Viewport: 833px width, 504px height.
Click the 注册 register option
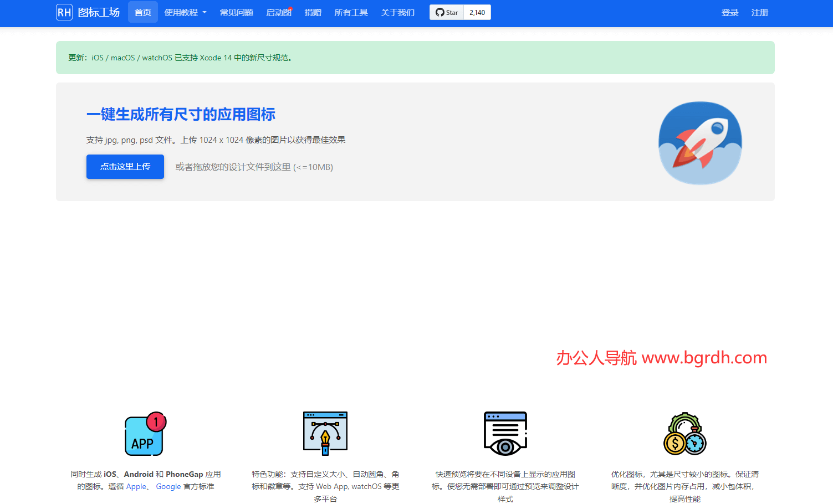pos(760,12)
